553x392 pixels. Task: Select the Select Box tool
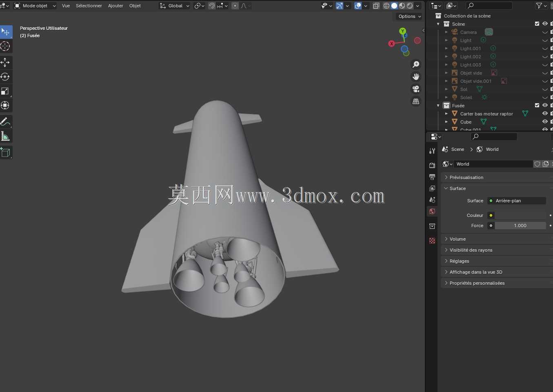[x=6, y=32]
